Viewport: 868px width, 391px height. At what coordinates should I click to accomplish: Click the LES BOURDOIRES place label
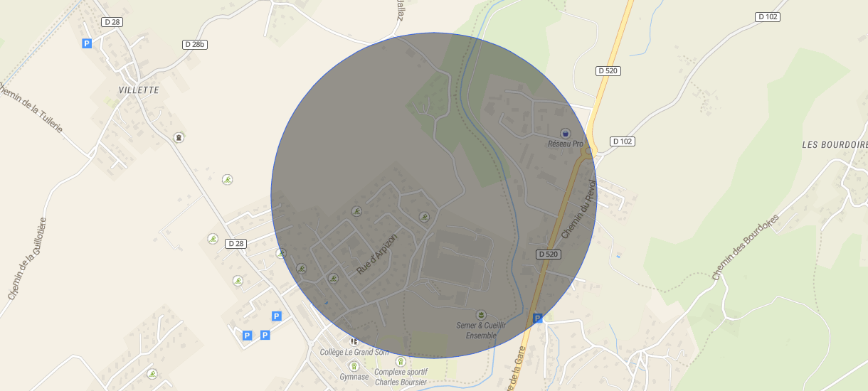pos(835,144)
